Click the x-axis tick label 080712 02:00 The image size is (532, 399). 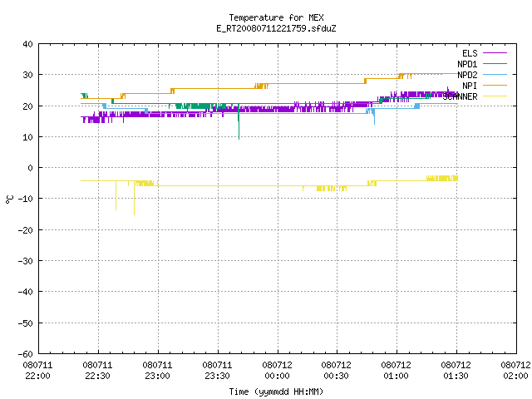[515, 370]
